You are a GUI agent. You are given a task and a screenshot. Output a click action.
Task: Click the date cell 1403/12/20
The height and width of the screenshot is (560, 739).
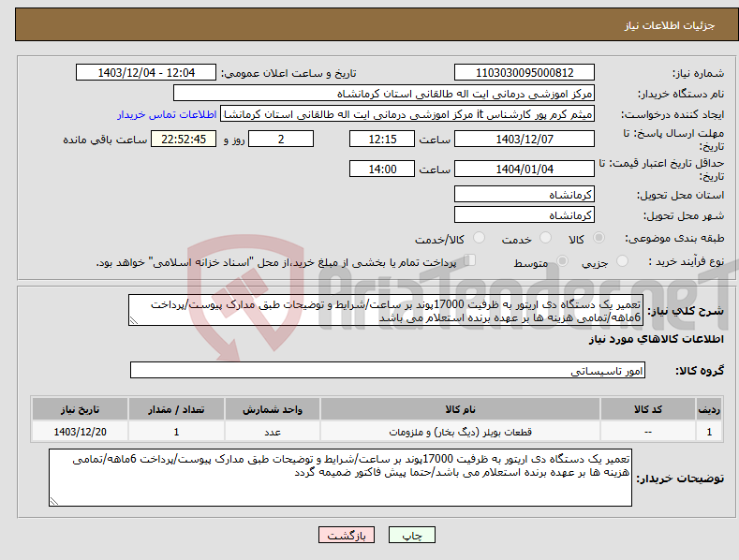click(x=81, y=432)
